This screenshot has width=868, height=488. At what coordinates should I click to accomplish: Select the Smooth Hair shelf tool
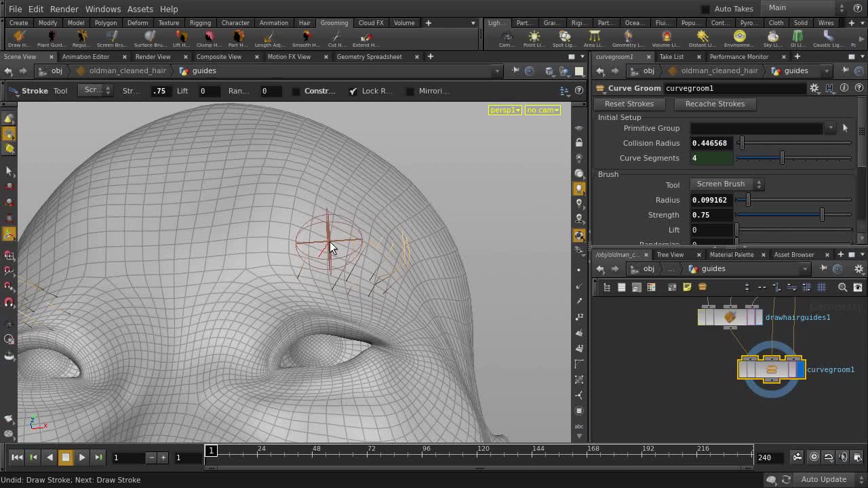[306, 39]
